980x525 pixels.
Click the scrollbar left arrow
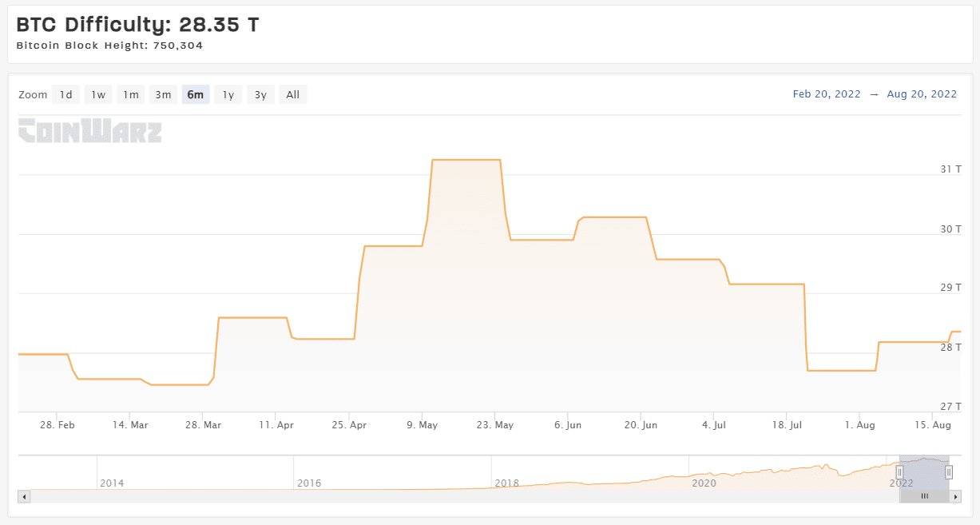coord(24,496)
